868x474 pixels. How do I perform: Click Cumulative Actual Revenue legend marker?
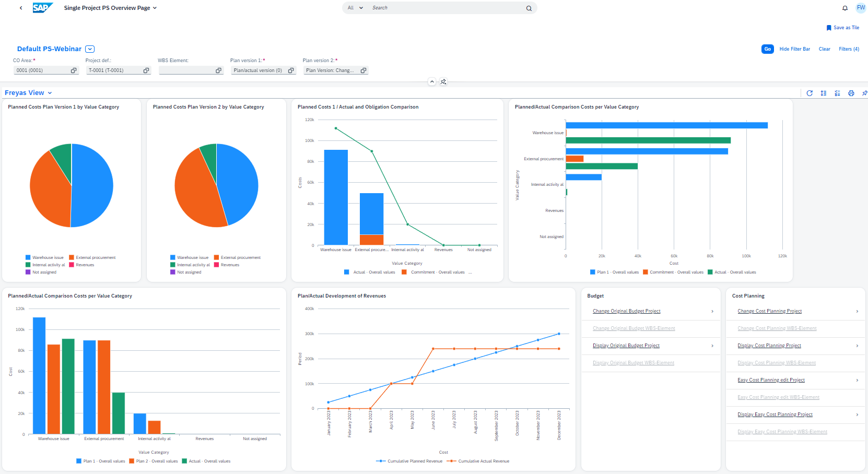(452, 461)
